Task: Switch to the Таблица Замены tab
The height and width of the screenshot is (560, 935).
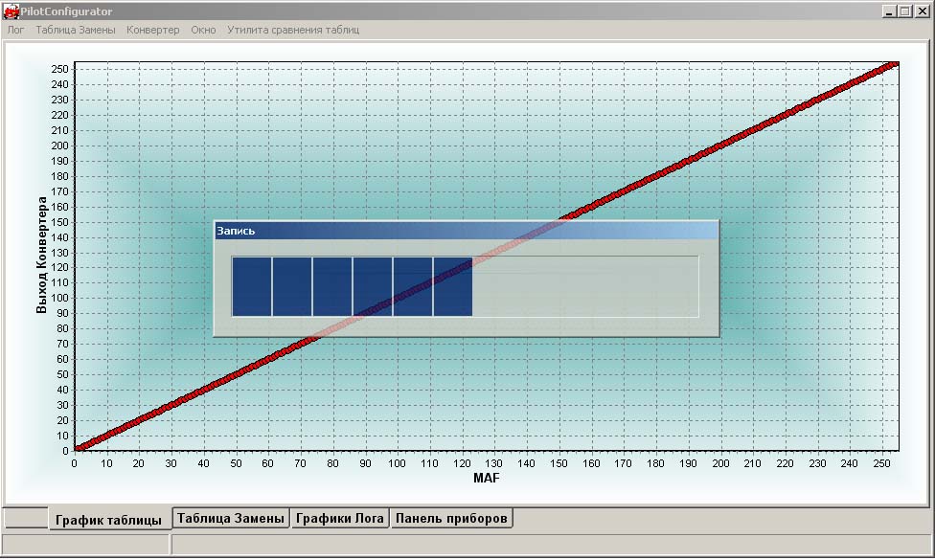Action: 231,518
